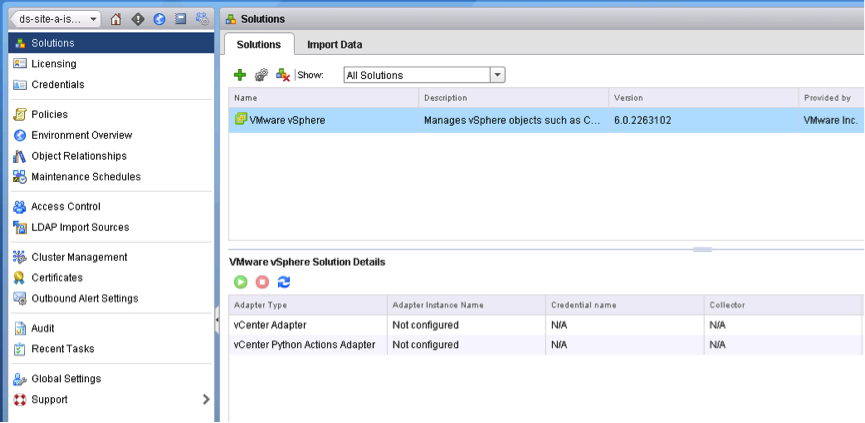Switch to the Import Data tab
The width and height of the screenshot is (865, 423).
(334, 44)
